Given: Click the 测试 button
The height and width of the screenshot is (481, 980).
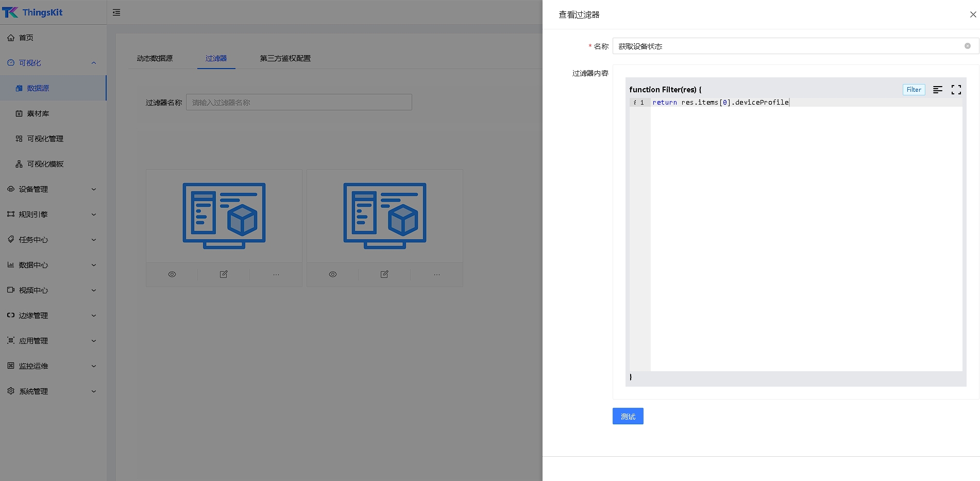Looking at the screenshot, I should coord(628,416).
